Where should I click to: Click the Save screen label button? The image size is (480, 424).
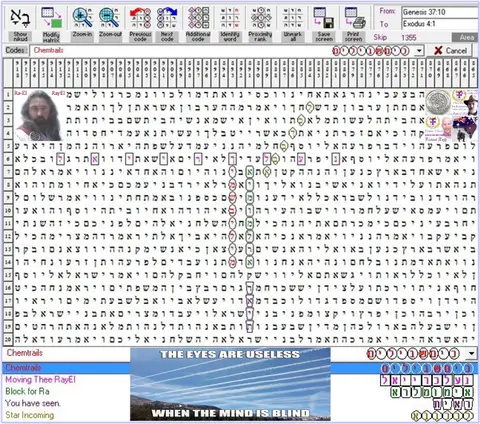[x=324, y=37]
